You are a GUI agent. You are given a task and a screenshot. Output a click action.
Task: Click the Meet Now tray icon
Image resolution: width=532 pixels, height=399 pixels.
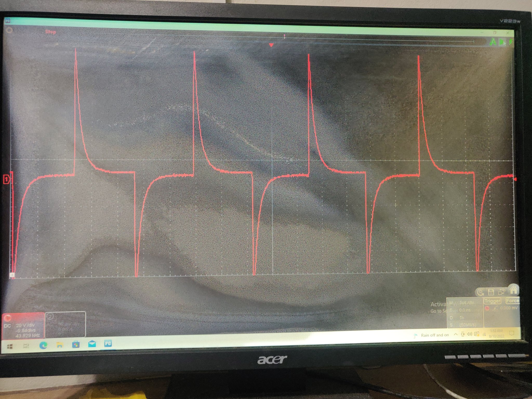click(463, 334)
